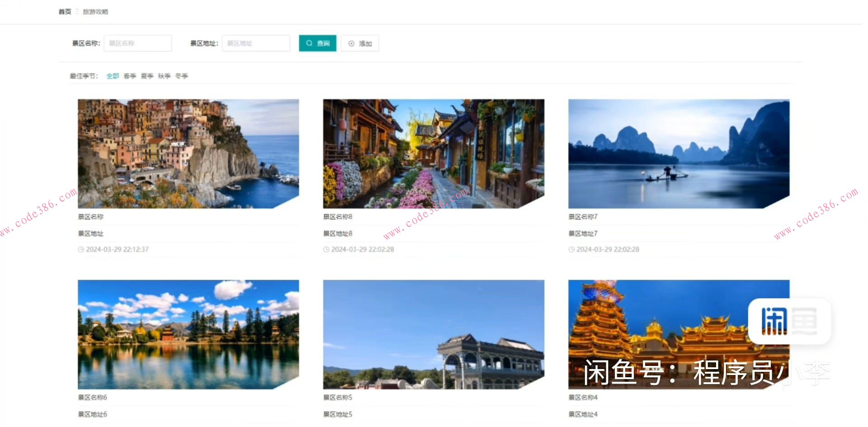Click the magnifier icon in 查询 button
The width and height of the screenshot is (868, 427).
(309, 43)
